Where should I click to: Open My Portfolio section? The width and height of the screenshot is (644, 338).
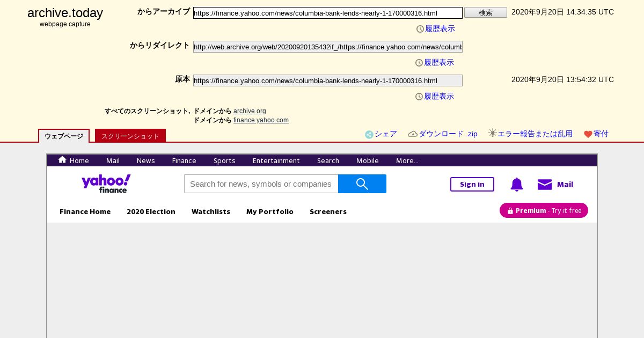coord(270,211)
